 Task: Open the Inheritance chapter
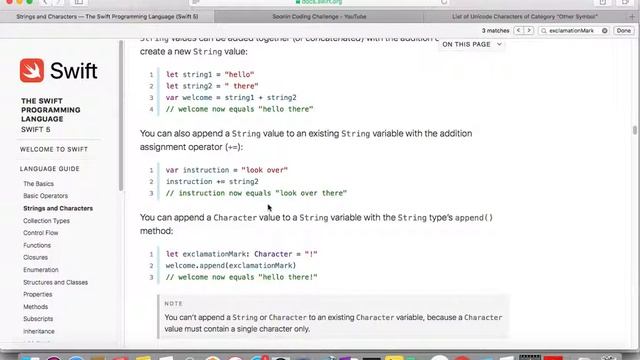(x=39, y=331)
